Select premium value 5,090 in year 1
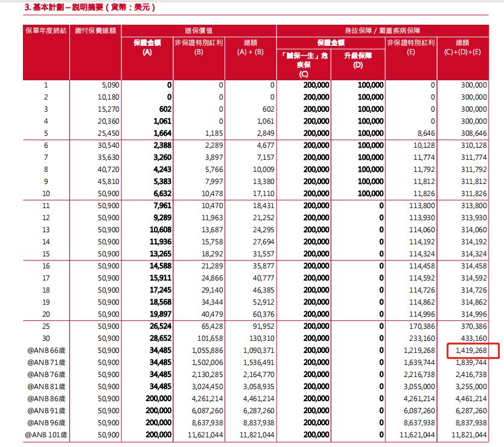This screenshot has width=504, height=447. [110, 85]
